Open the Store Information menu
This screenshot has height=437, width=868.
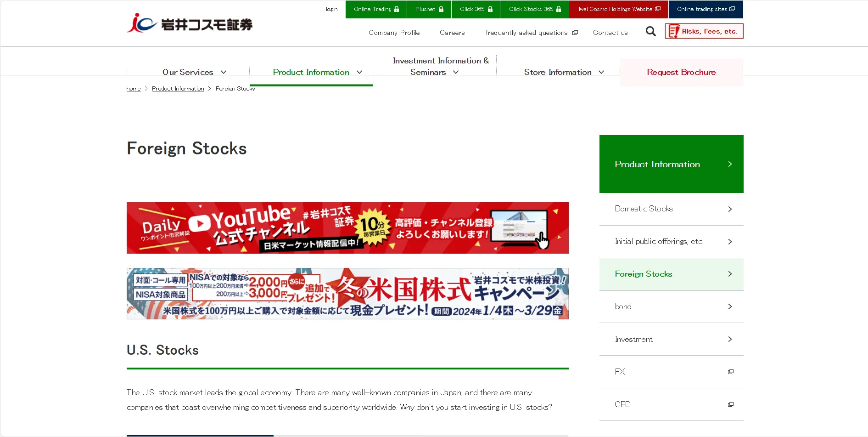[558, 72]
